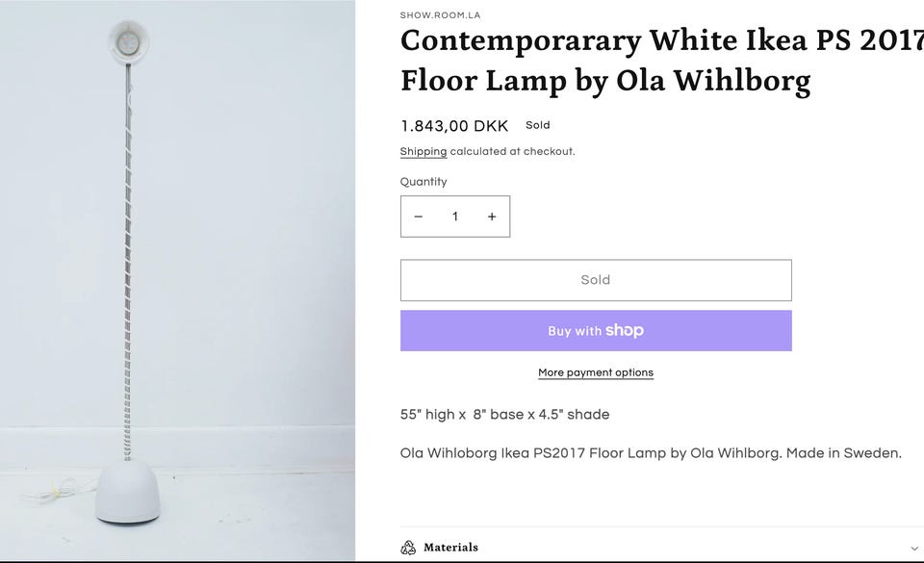
Task: Open the More payment options link
Action: click(x=596, y=372)
